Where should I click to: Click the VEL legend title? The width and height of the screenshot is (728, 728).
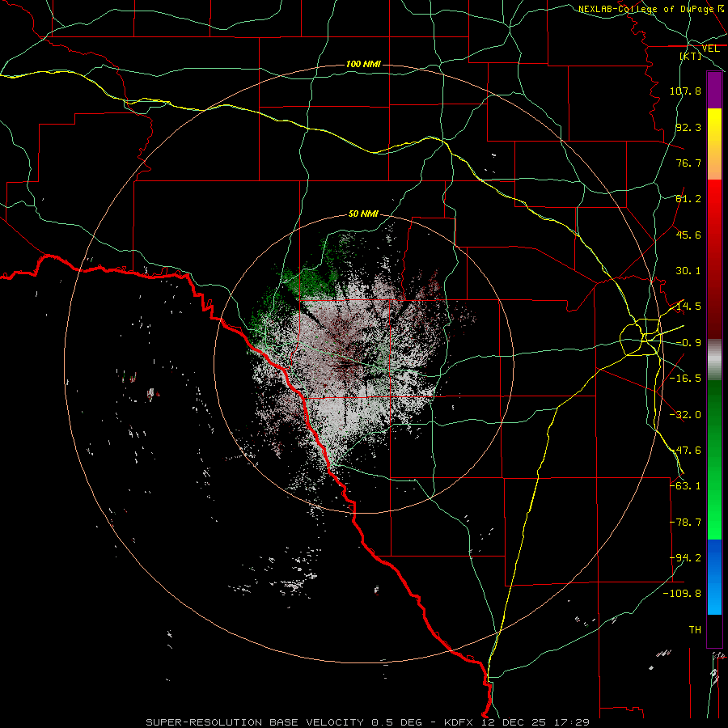710,49
